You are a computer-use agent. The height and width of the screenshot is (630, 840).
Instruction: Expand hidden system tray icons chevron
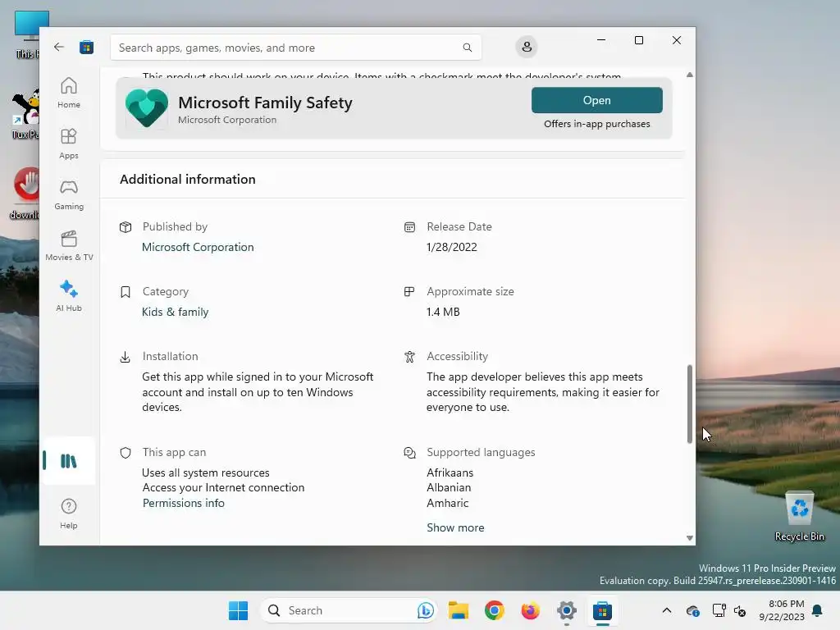point(666,610)
